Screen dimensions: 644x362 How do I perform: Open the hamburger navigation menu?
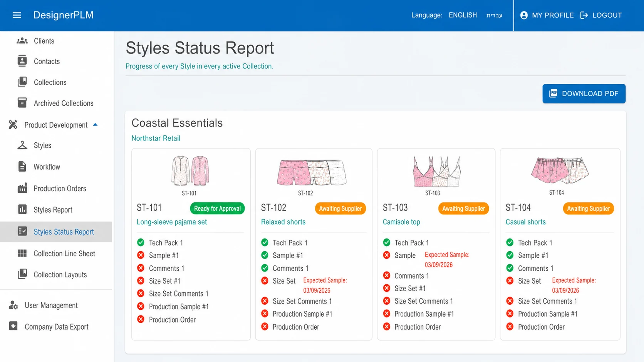click(17, 15)
